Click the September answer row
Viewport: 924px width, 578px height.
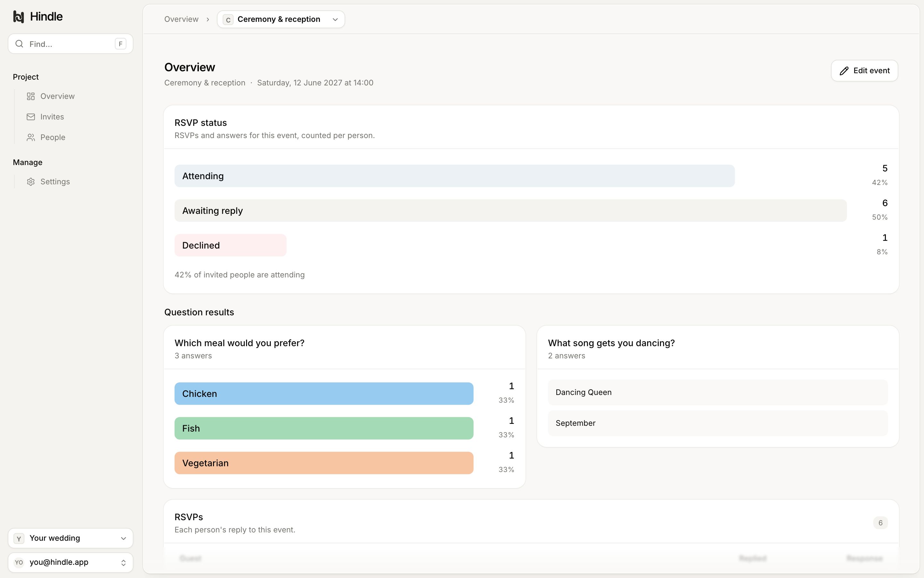pyautogui.click(x=718, y=423)
